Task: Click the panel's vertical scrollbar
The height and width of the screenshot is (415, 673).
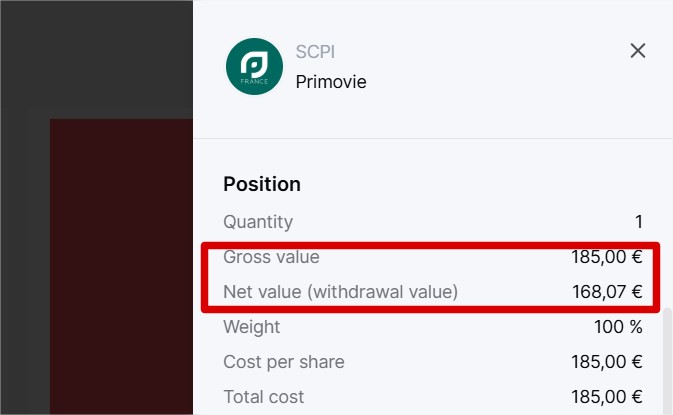Action: (667, 360)
